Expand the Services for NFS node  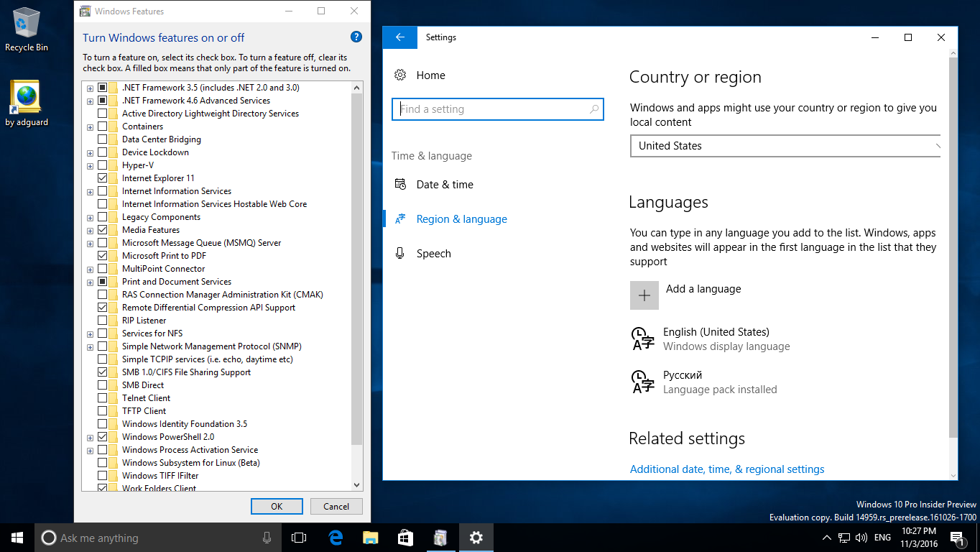pyautogui.click(x=90, y=333)
